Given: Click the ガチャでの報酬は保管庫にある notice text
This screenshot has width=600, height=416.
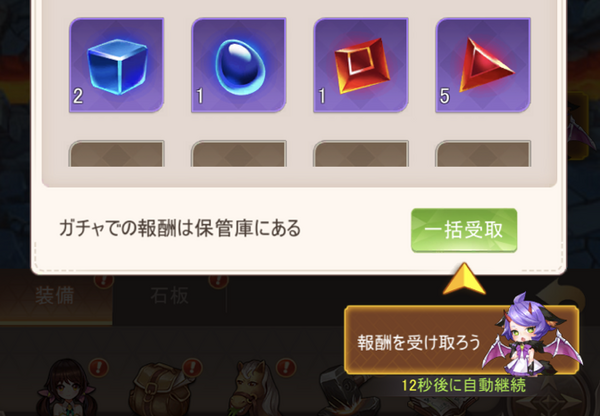Looking at the screenshot, I should [180, 228].
